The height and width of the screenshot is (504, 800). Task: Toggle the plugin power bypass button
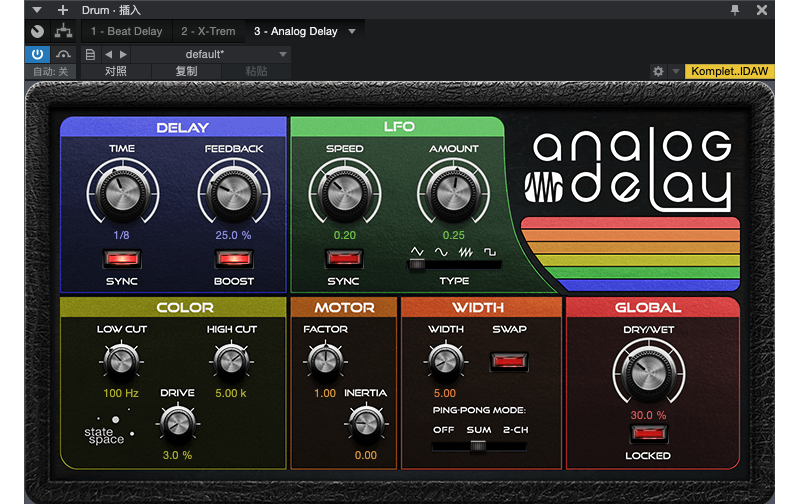pos(37,54)
